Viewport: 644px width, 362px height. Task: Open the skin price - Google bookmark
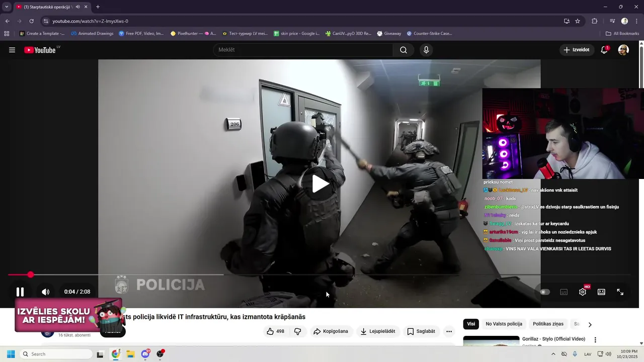coord(297,34)
